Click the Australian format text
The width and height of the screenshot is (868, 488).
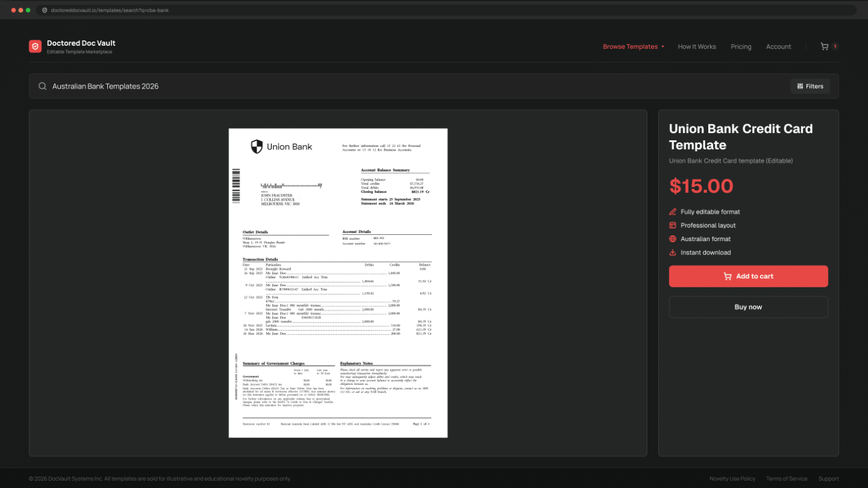pyautogui.click(x=706, y=239)
